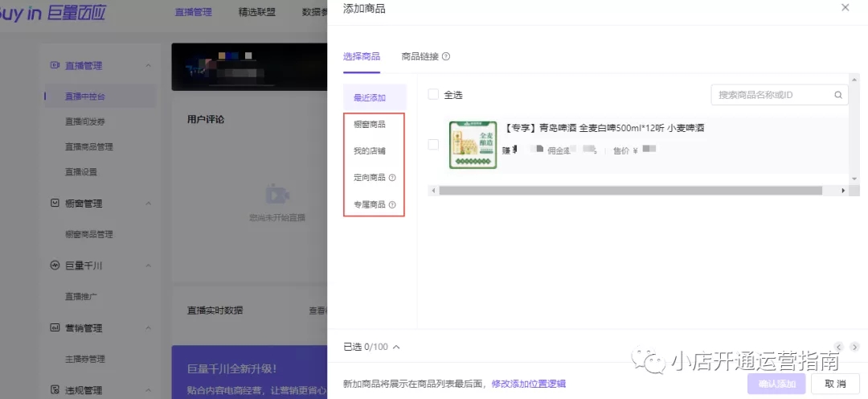Viewport: 868px width, 399px height.
Task: Collapse the 巨量千川 sidebar section
Action: [x=149, y=265]
